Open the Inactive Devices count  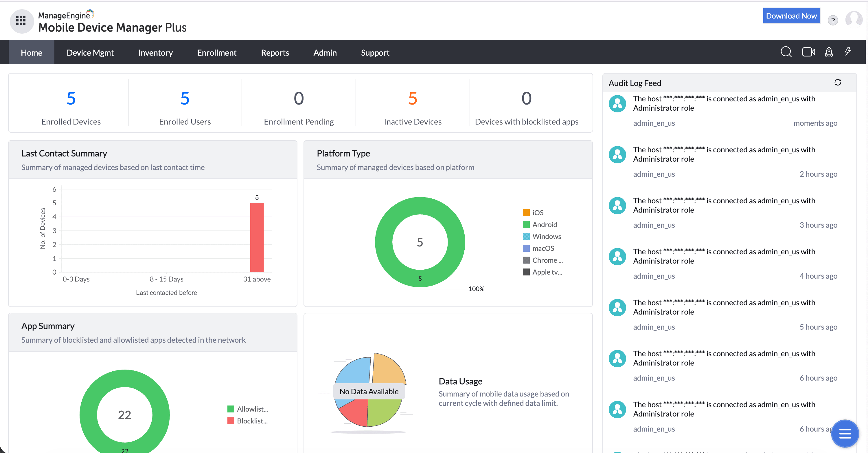[412, 98]
